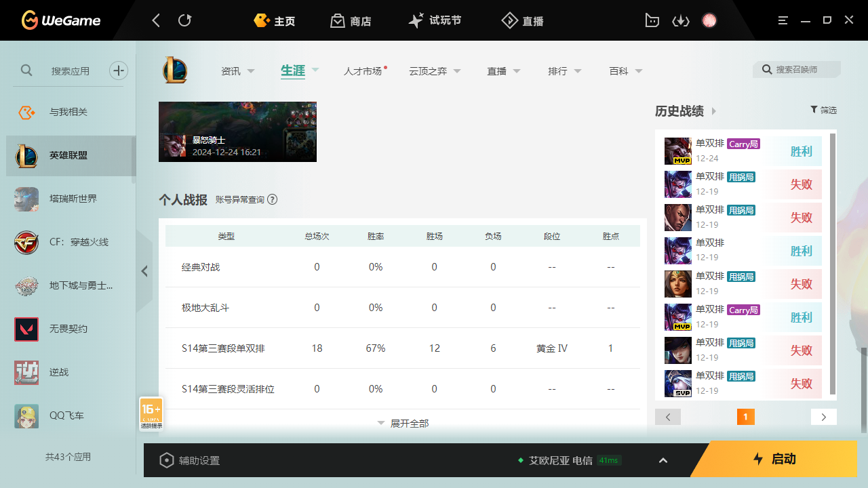The height and width of the screenshot is (488, 868).
Task: Click the match history scrollbar
Action: (833, 264)
